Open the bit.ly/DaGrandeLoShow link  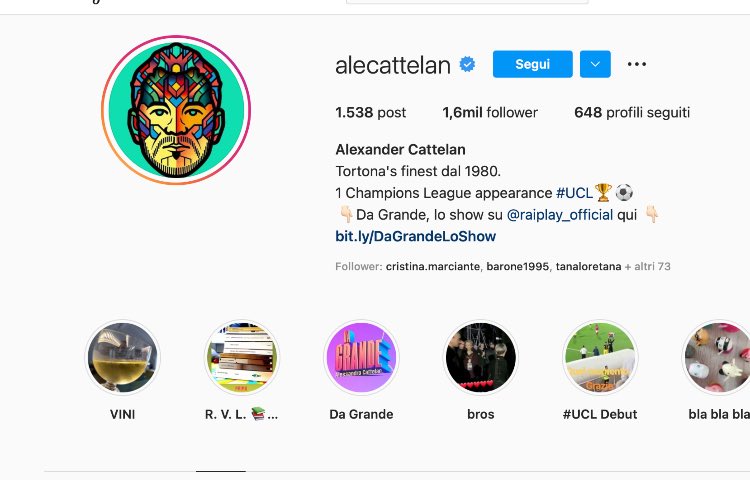point(415,237)
